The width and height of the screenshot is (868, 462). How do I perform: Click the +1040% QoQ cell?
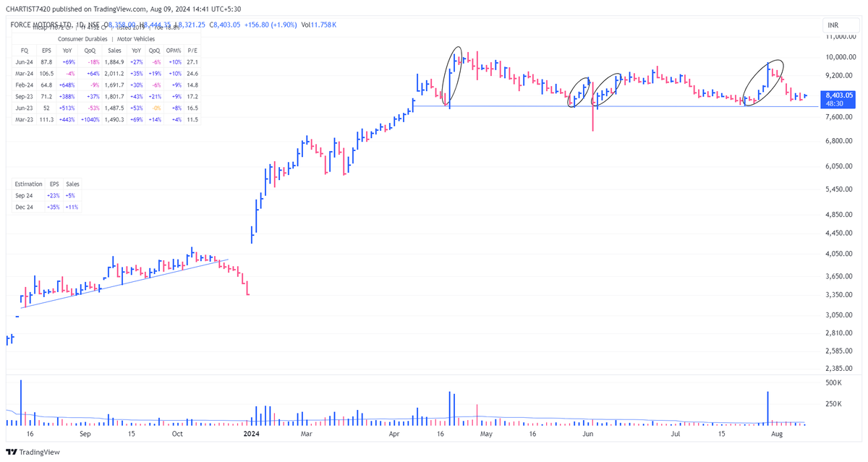click(x=90, y=119)
